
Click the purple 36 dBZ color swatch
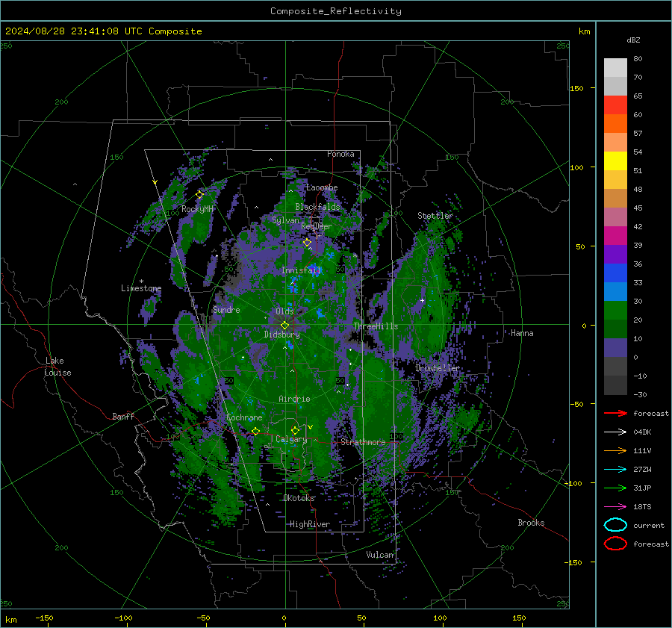coord(615,255)
